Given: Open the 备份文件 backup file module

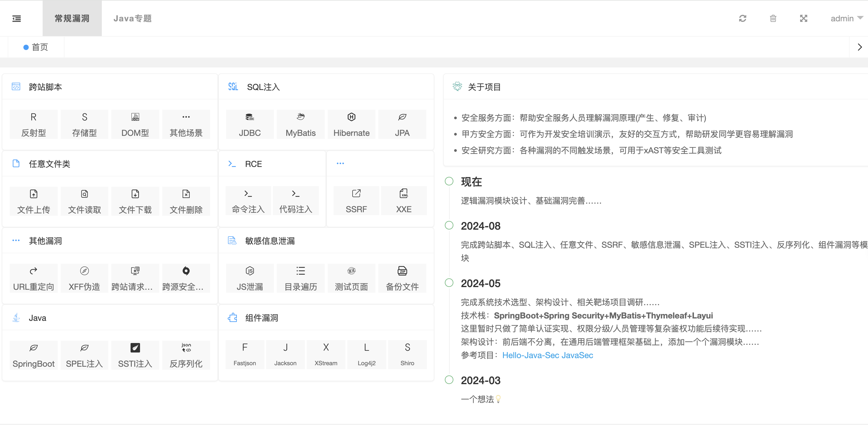Looking at the screenshot, I should [402, 278].
